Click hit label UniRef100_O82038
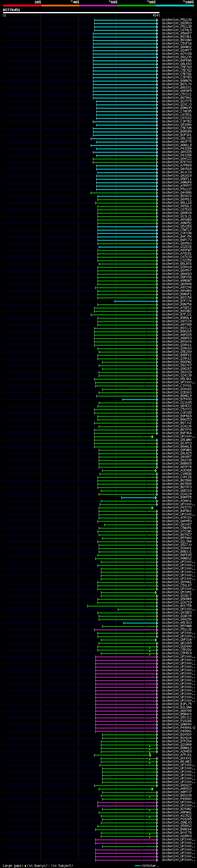 coord(177,460)
